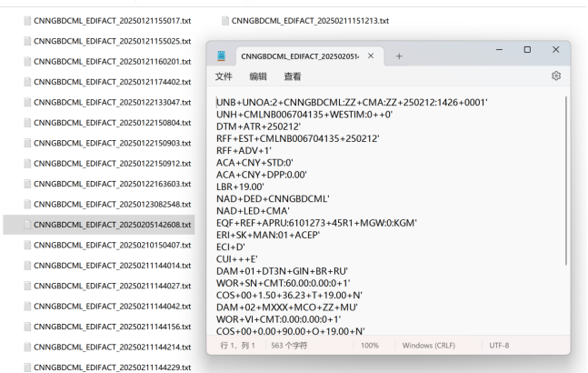Select the CNNGBDCML_EDIFACT Notepad tab

tap(298, 56)
